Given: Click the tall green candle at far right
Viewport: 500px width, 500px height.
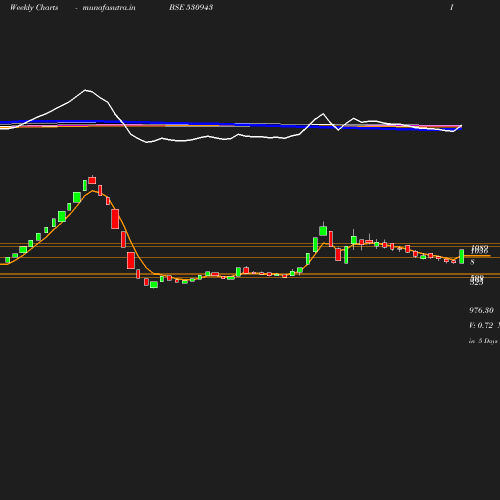Looking at the screenshot, I should point(462,257).
